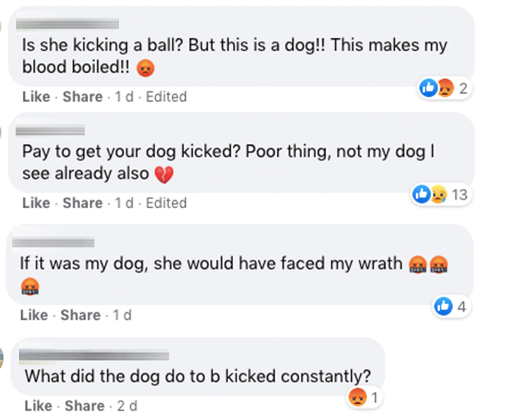Click angry emoji after 'blood boiled!!'

pos(147,68)
